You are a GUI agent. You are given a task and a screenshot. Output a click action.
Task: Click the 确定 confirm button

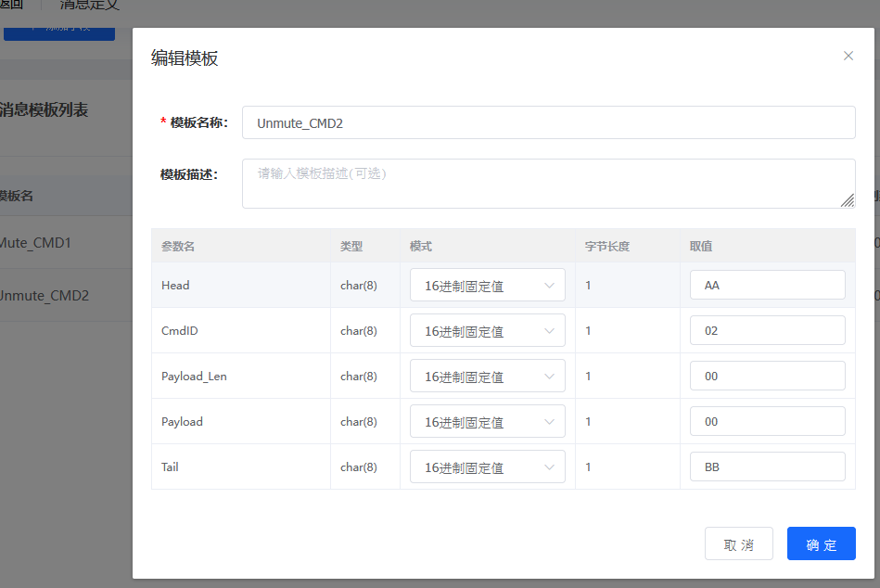click(x=821, y=543)
